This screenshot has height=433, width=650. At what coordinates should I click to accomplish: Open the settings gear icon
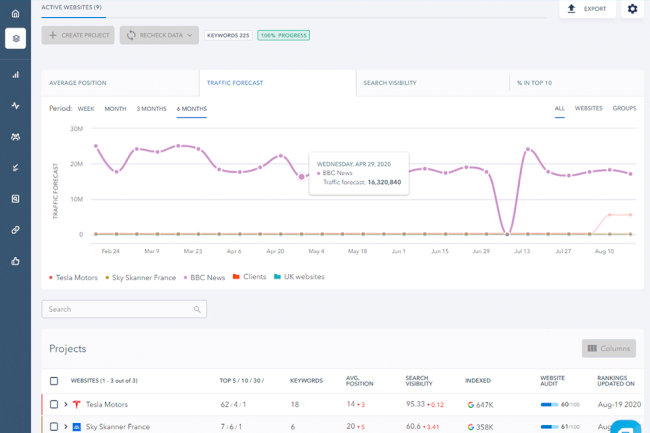tap(632, 9)
